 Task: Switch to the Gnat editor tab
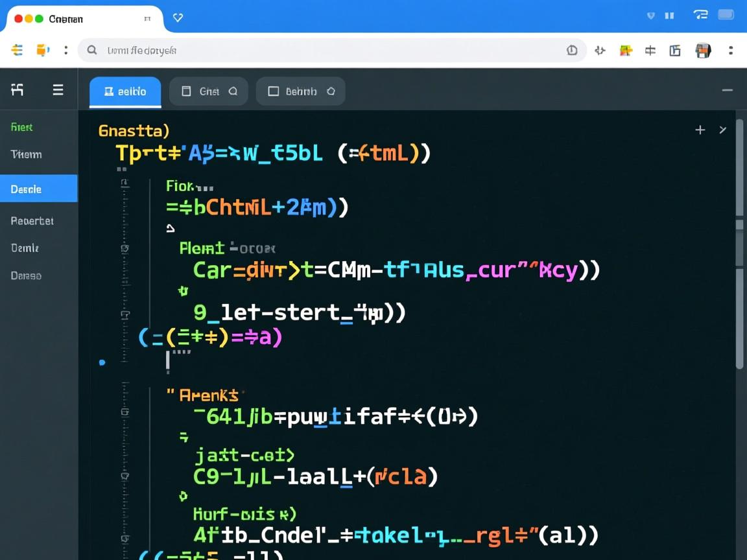pos(208,91)
